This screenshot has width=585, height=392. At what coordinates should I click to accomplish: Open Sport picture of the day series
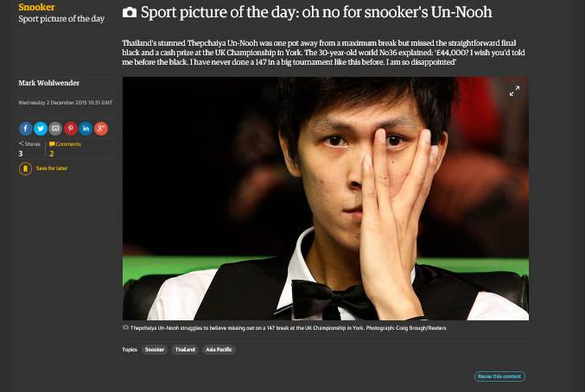pyautogui.click(x=61, y=19)
